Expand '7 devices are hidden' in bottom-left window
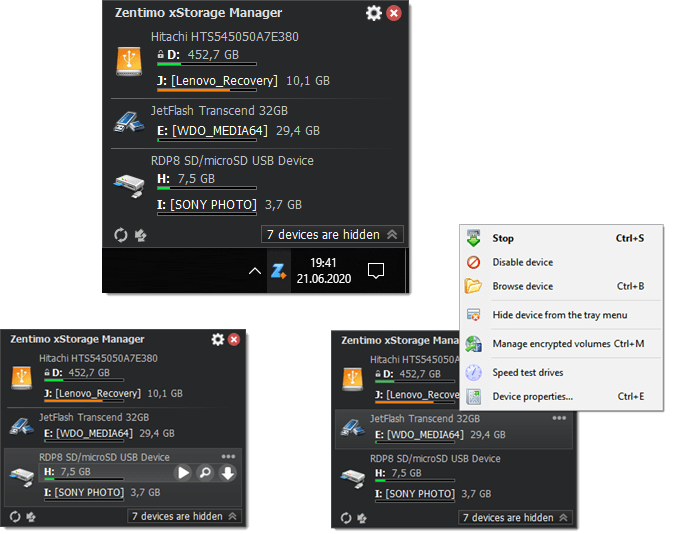The image size is (673, 534). click(x=184, y=516)
